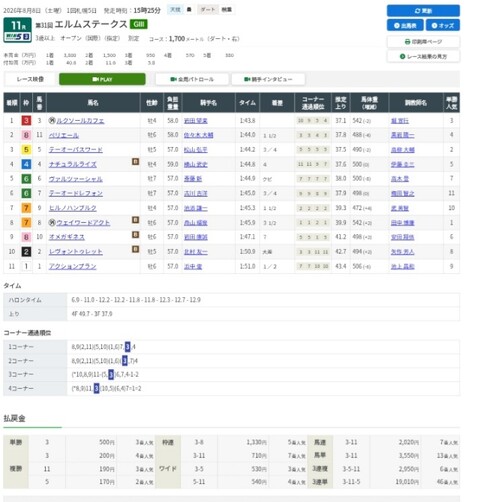Click the orange frame 7 badge for ウェイワードアクト
This screenshot has width=480, height=502.
[x=26, y=222]
